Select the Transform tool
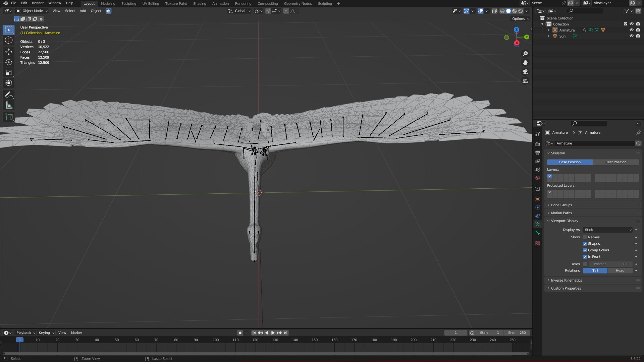This screenshot has width=644, height=362. point(9,83)
